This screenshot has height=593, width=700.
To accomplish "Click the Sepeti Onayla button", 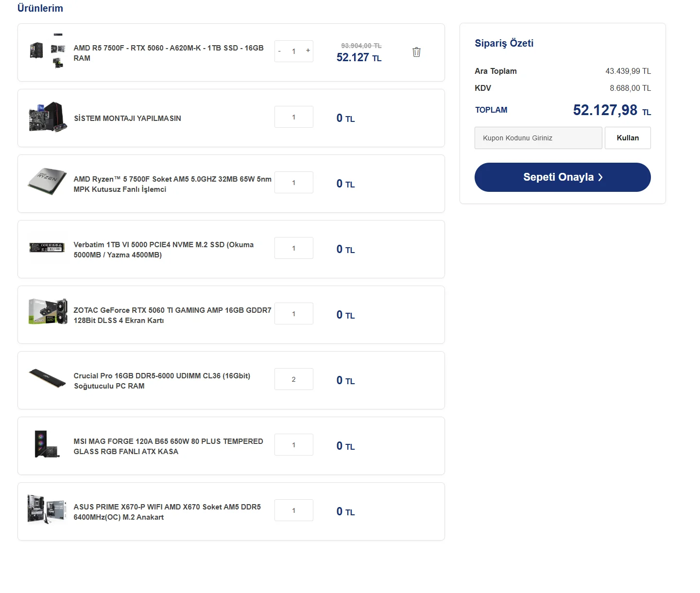I will click(562, 177).
